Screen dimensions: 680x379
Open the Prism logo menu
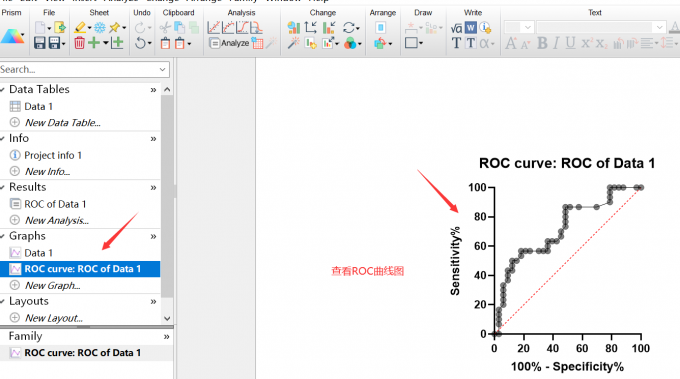[12, 36]
